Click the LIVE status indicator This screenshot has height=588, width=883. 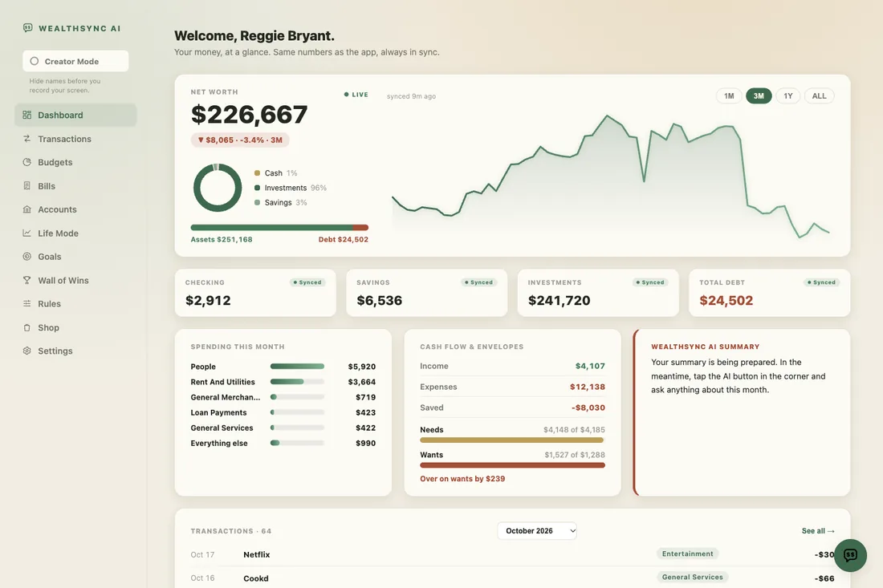(356, 95)
